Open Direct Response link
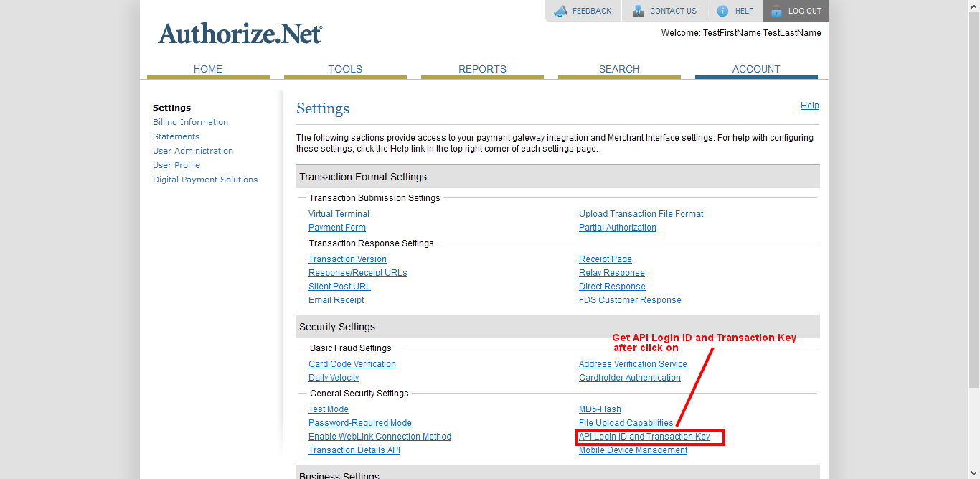 pyautogui.click(x=612, y=287)
